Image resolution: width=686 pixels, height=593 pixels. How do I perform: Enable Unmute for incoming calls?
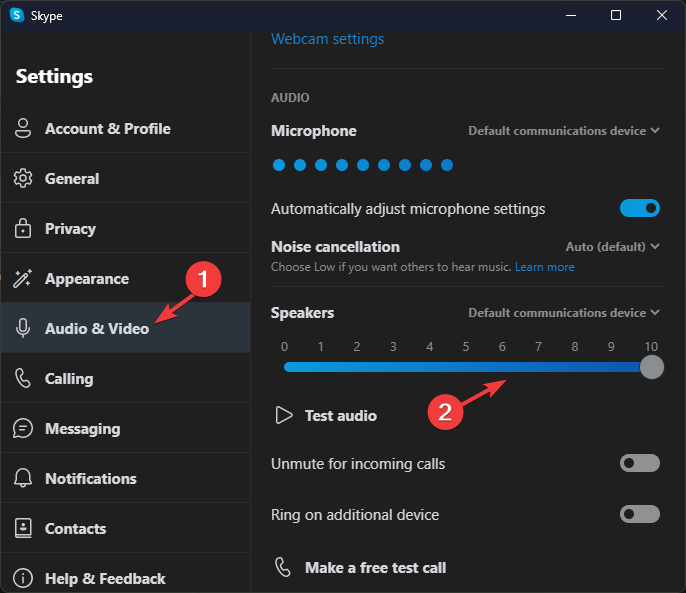tap(640, 463)
